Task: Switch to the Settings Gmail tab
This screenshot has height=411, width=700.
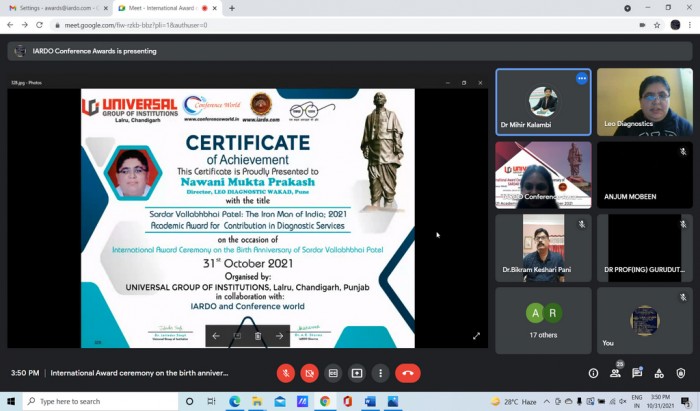Action: [x=57, y=8]
